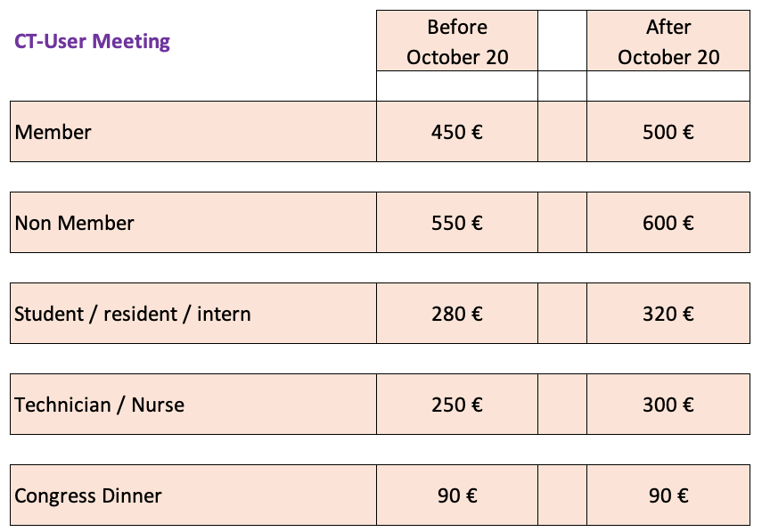This screenshot has height=532, width=762.
Task: Click empty cell beneath After October 20 header
Action: point(668,86)
